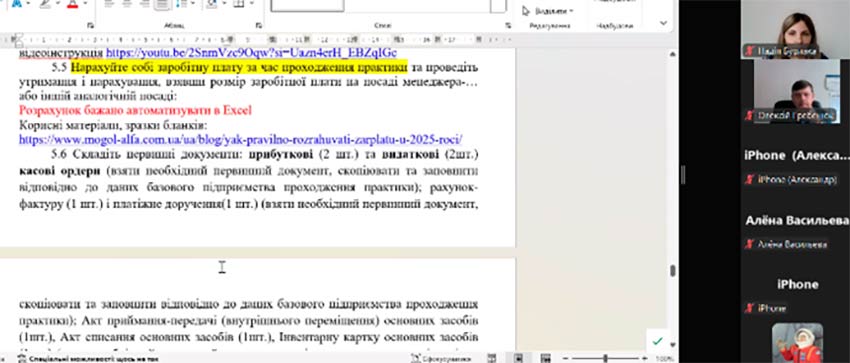Select the top female participant's video tile
The height and width of the screenshot is (363, 850).
(x=795, y=29)
